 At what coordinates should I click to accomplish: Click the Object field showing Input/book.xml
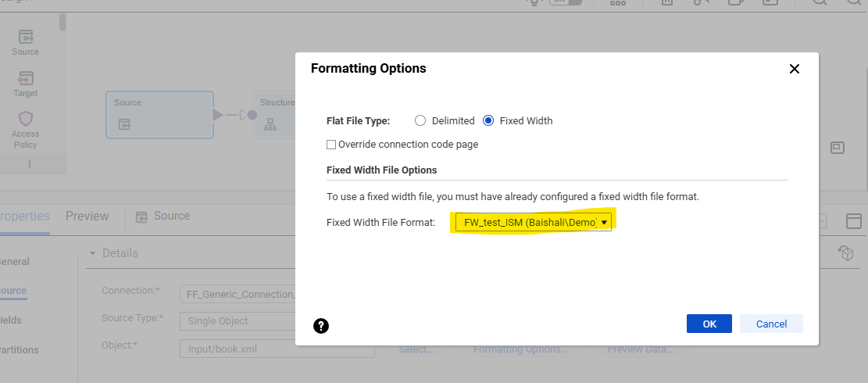[277, 349]
